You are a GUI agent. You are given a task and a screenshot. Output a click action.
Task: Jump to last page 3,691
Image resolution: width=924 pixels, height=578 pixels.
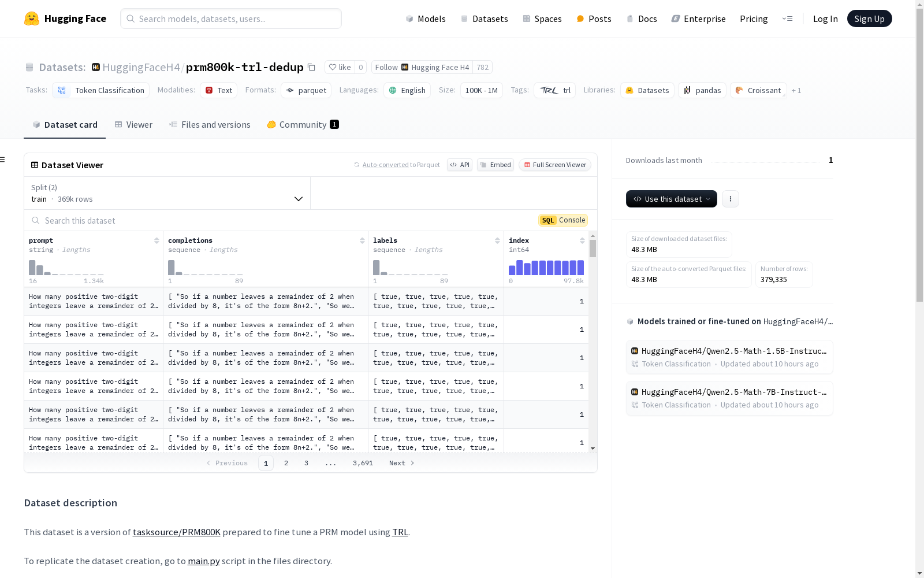(363, 463)
